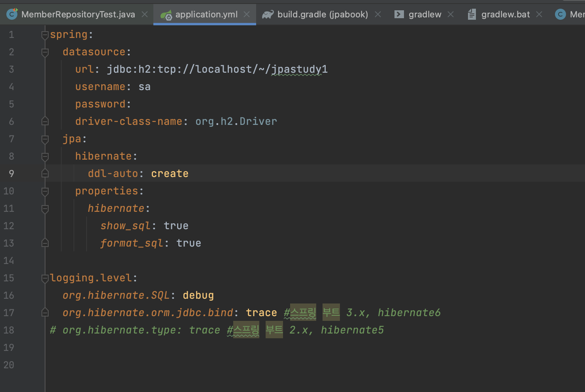
Task: Click the fold end marker at line 17
Action: pos(45,313)
